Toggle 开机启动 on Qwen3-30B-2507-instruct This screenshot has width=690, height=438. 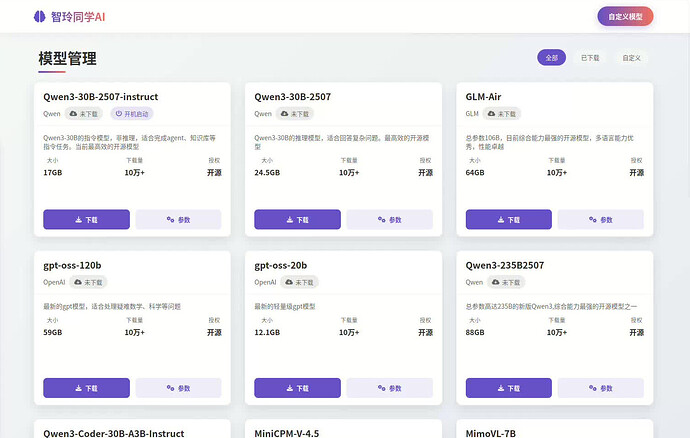pyautogui.click(x=132, y=114)
